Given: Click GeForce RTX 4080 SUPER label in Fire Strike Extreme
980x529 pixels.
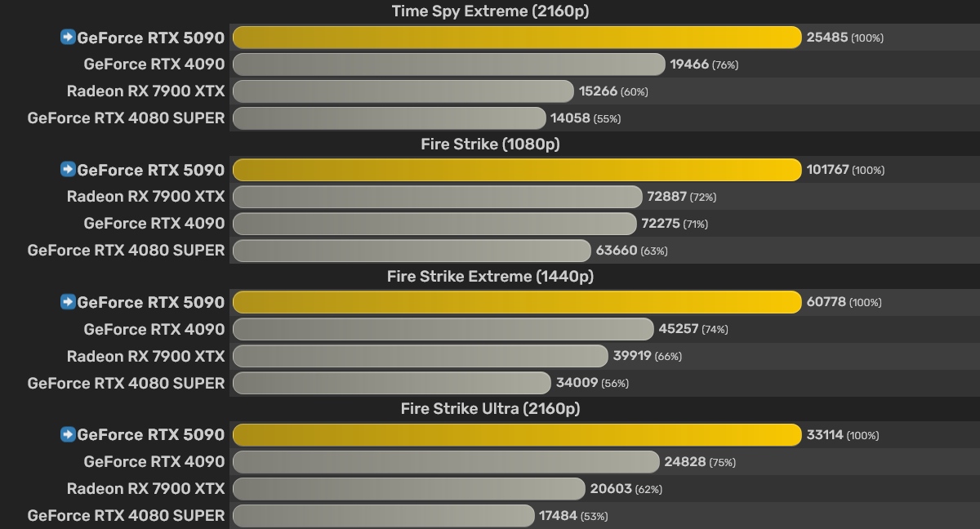Looking at the screenshot, I should (x=126, y=383).
